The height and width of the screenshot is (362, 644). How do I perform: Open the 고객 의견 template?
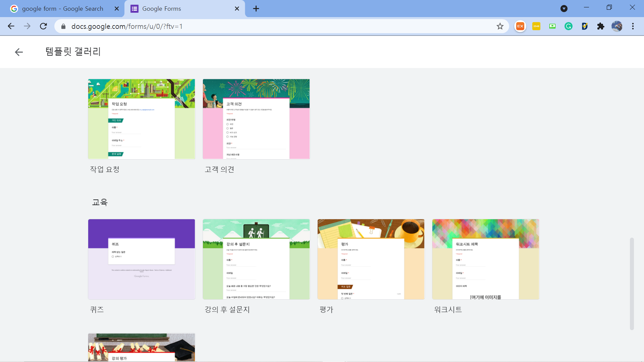tap(256, 119)
